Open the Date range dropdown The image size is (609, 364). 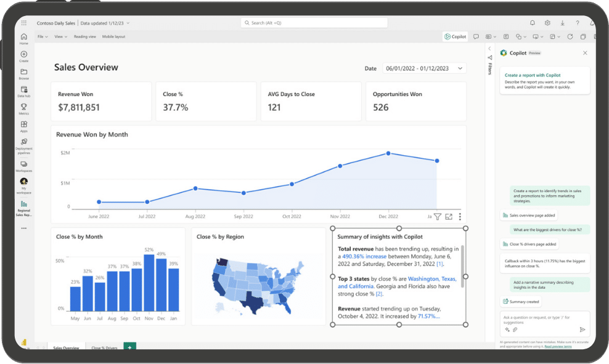click(424, 68)
